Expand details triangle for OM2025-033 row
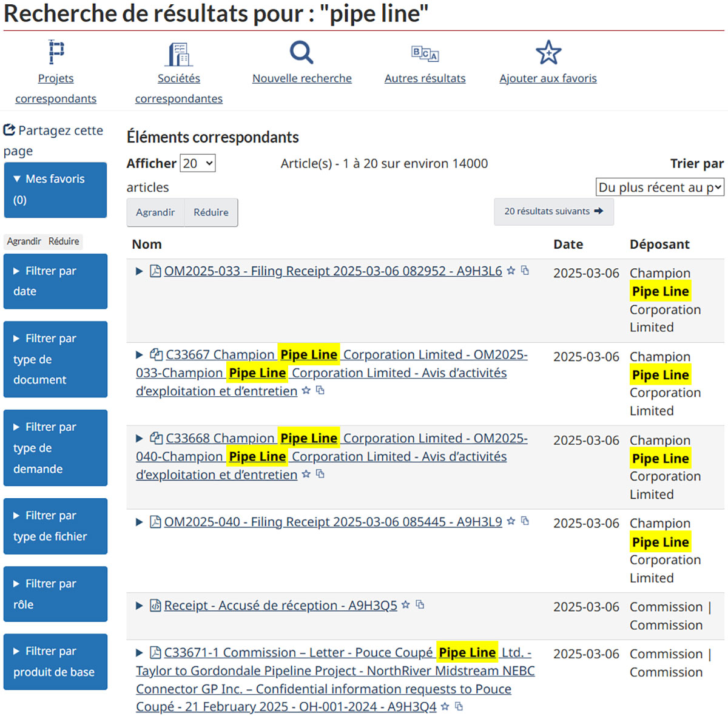This screenshot has width=728, height=716. pos(140,271)
